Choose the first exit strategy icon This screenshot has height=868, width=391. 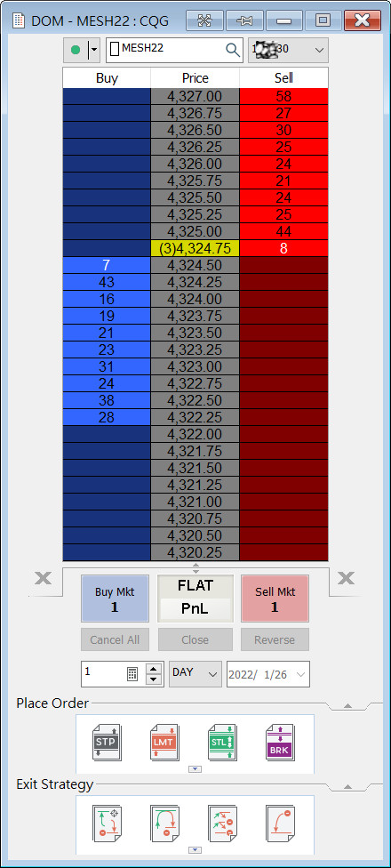[x=107, y=824]
